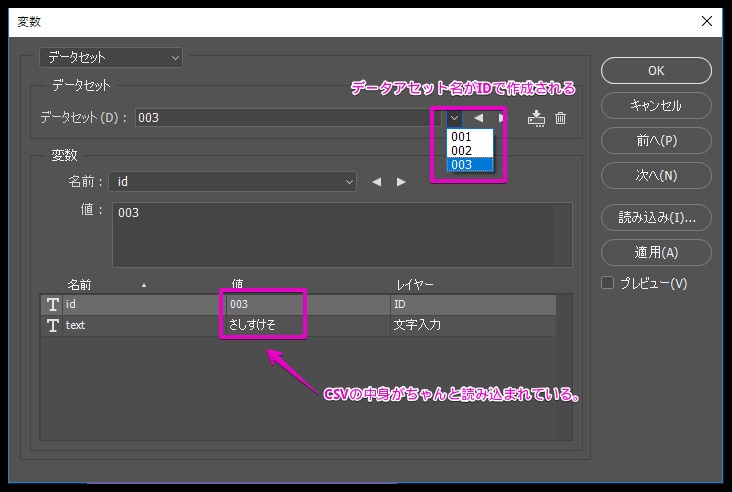
Task: Click the 次へ(N) next button
Action: (x=656, y=175)
